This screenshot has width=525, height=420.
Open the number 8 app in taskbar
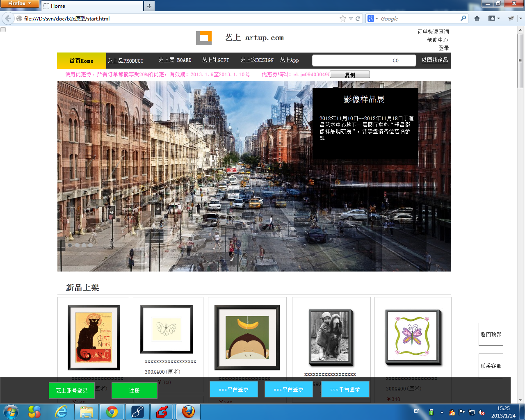click(x=137, y=412)
